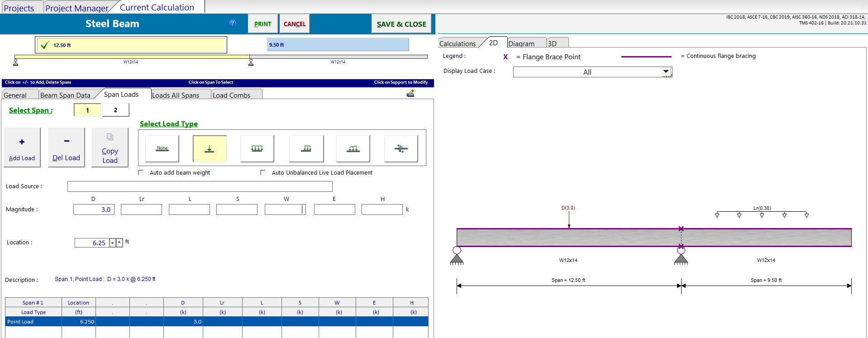Viewport: 868px width, 338px height.
Task: Select the point load type icon
Action: click(x=210, y=149)
